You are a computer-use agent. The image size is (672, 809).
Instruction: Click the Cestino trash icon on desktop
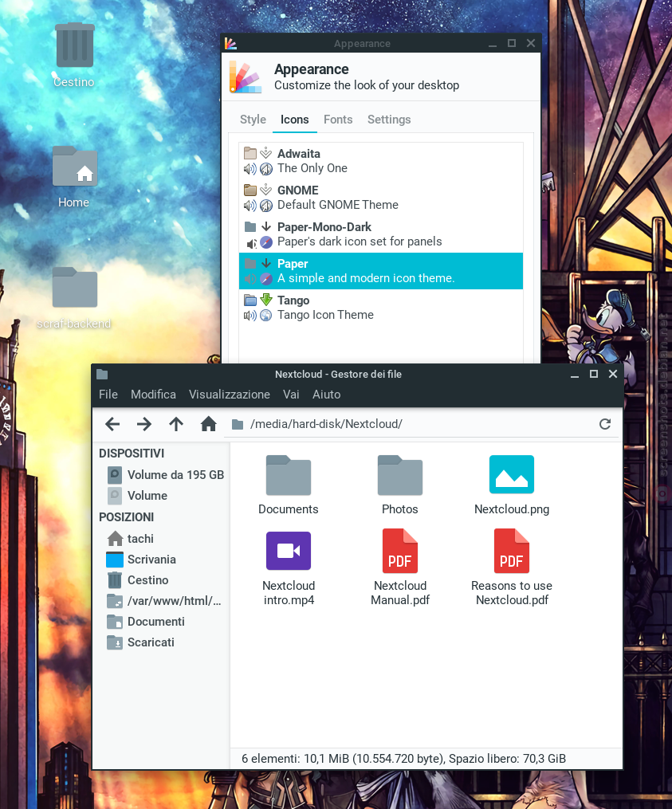click(x=75, y=45)
